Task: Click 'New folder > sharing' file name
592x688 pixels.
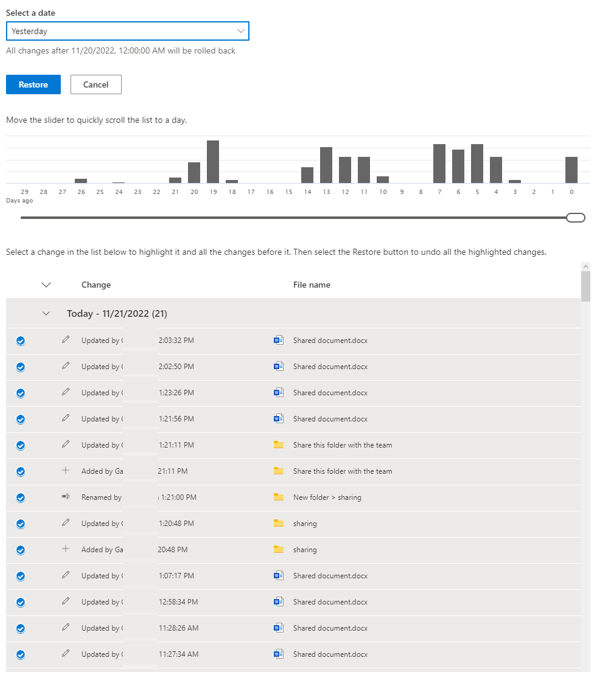Action: click(327, 498)
